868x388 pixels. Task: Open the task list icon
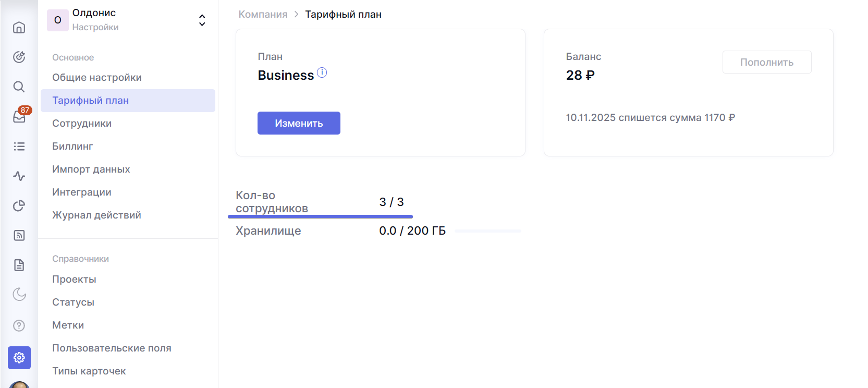[19, 147]
